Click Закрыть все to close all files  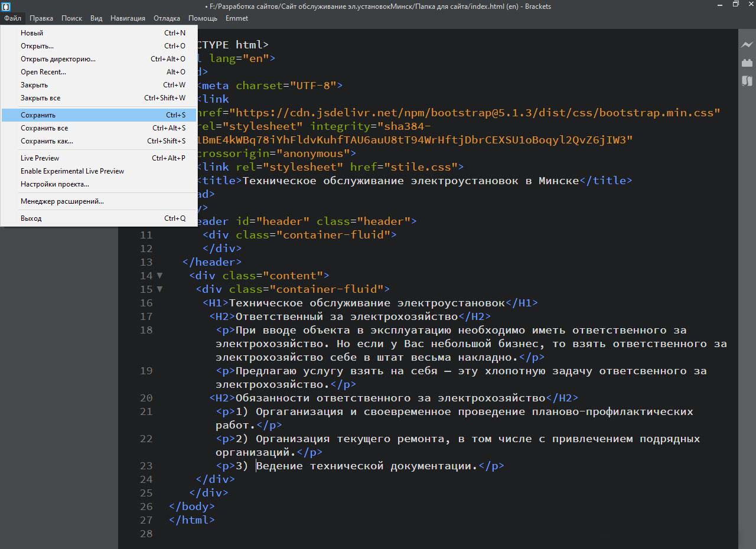[x=40, y=98]
